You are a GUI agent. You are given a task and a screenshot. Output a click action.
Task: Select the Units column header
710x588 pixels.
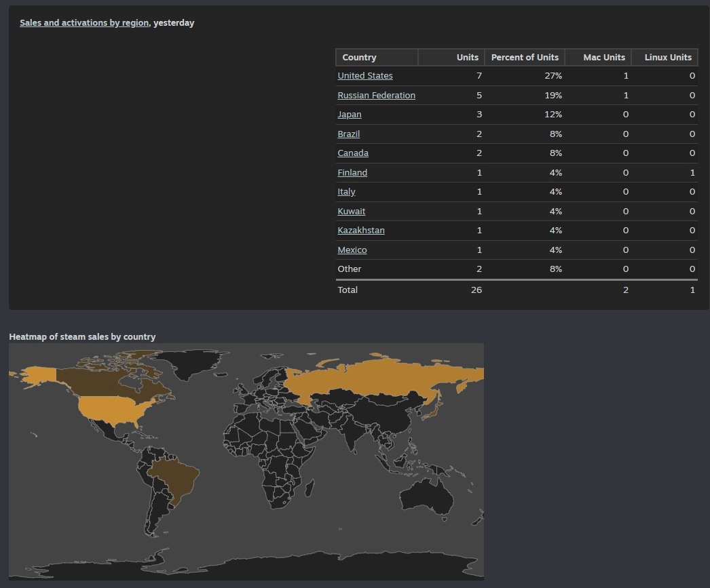[x=451, y=58]
